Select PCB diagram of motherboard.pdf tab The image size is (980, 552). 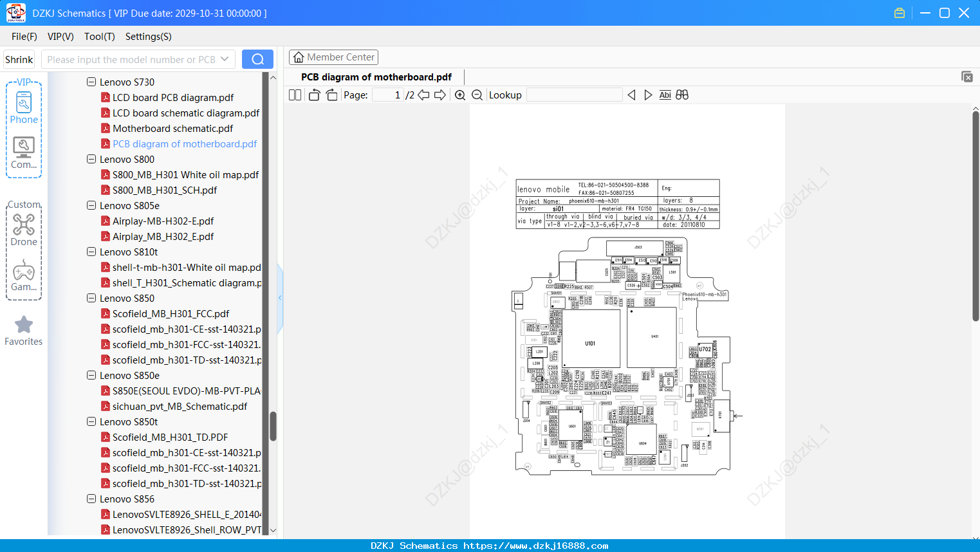coord(376,77)
